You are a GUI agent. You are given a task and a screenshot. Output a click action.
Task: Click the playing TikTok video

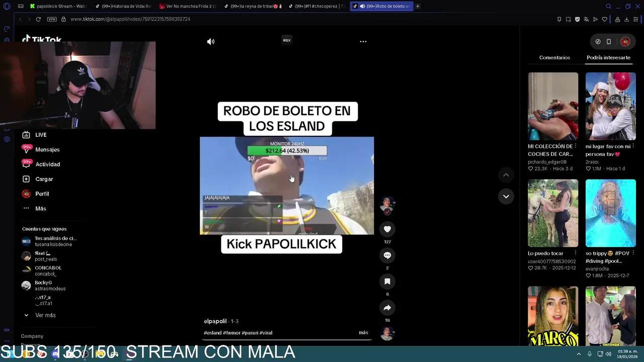click(x=287, y=186)
